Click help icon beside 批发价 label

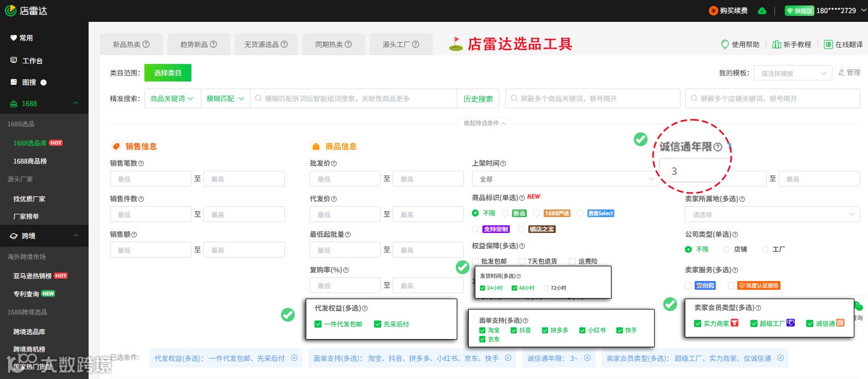(334, 164)
